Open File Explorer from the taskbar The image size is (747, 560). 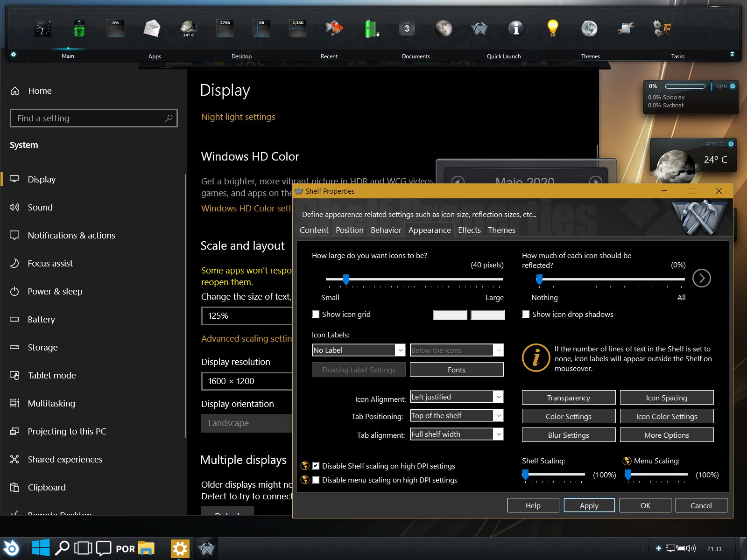146,549
